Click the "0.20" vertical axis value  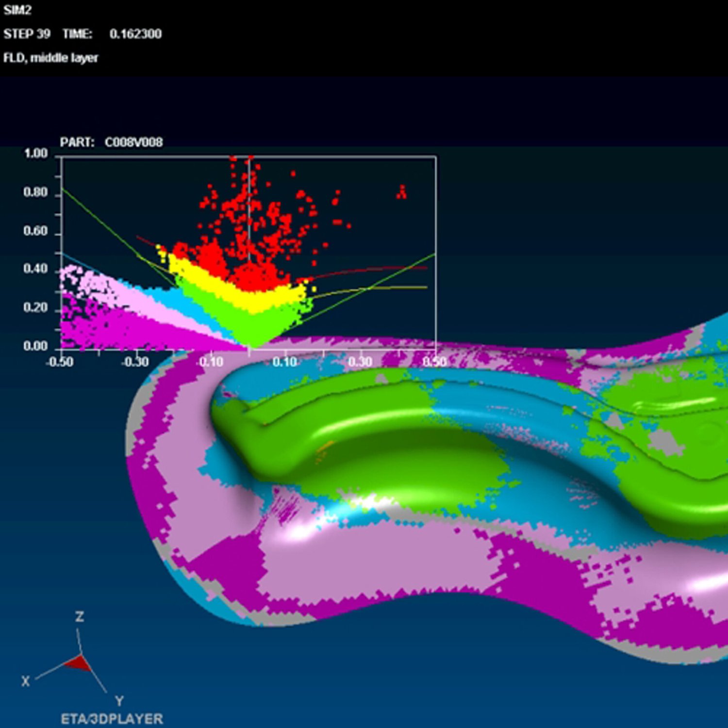pyautogui.click(x=36, y=308)
